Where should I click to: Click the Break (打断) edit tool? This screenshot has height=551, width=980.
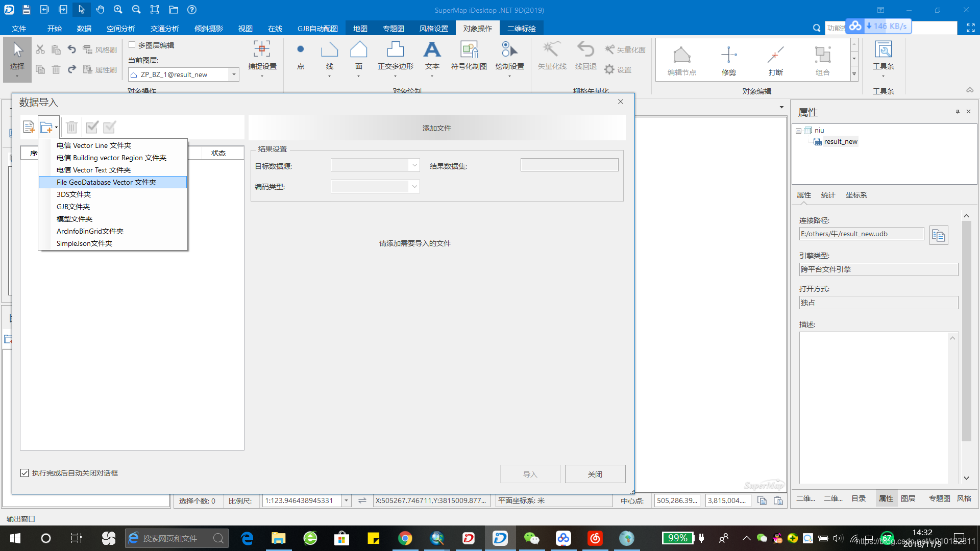[775, 60]
